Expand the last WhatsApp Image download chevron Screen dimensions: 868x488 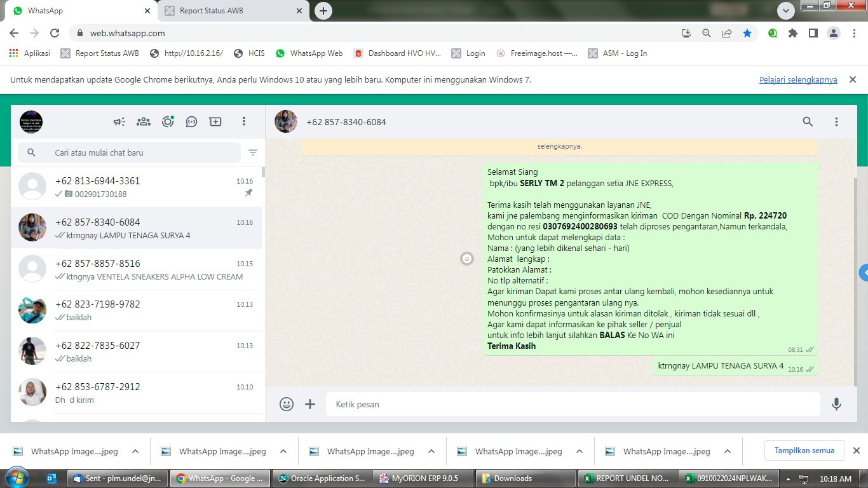728,451
